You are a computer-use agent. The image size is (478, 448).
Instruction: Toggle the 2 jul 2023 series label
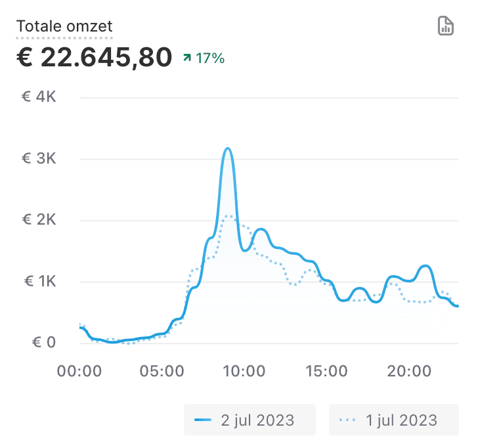point(256,420)
